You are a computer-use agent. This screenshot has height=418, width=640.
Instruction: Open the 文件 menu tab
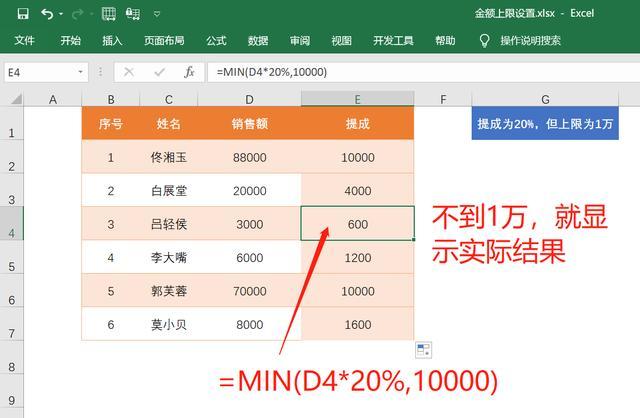point(25,41)
